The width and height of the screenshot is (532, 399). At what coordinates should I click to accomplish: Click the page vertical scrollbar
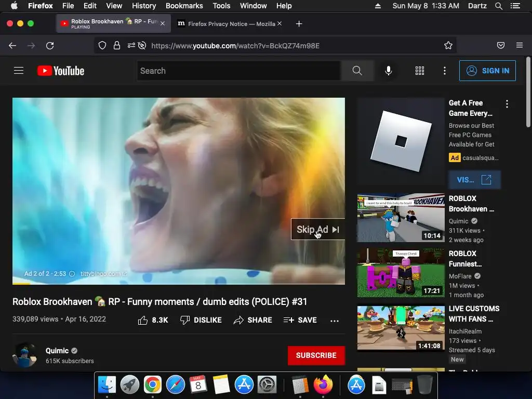(x=528, y=92)
